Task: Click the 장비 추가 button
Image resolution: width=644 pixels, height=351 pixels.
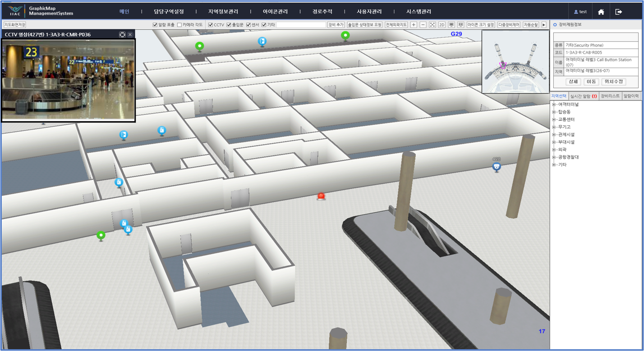Action: point(336,25)
